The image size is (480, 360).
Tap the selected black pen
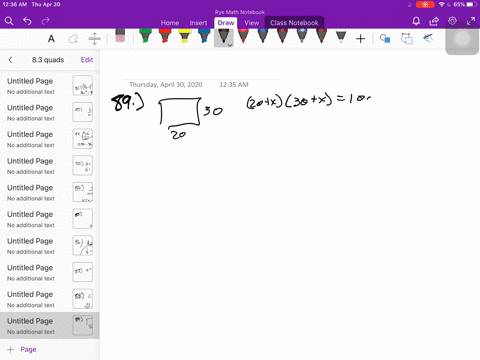tap(223, 37)
